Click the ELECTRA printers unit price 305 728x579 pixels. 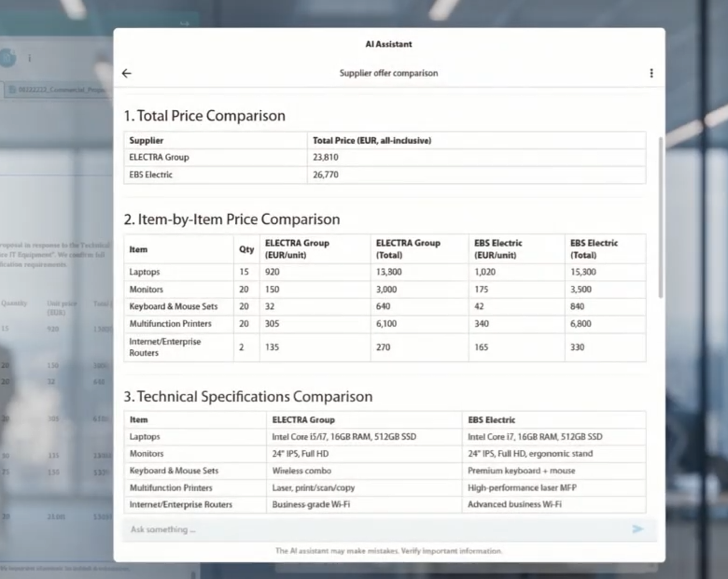(272, 324)
